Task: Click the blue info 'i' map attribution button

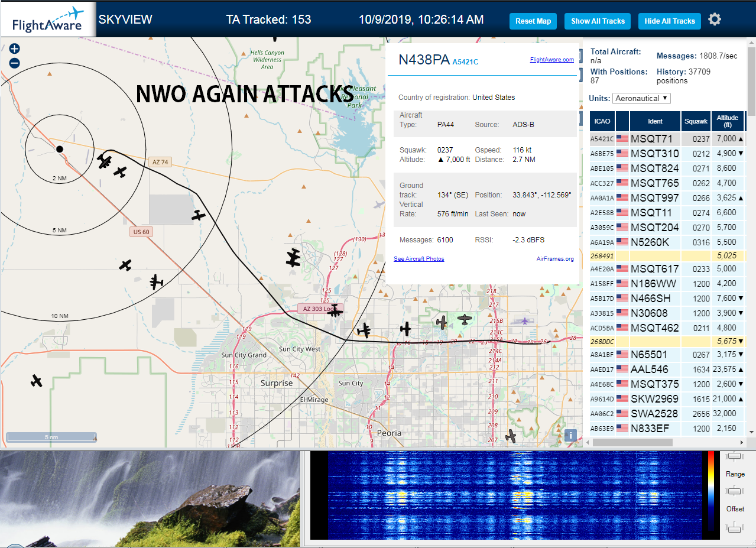Action: (570, 436)
